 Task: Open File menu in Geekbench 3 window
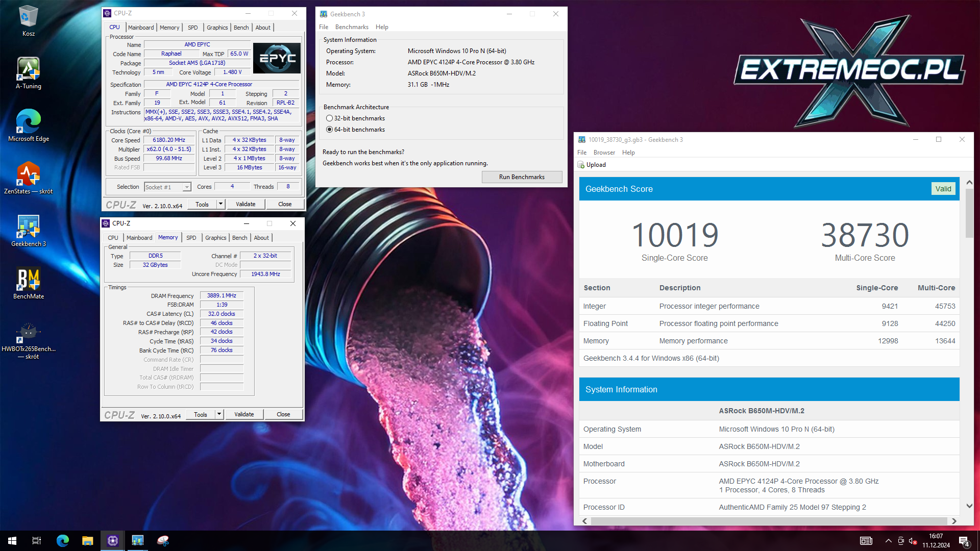pyautogui.click(x=324, y=27)
